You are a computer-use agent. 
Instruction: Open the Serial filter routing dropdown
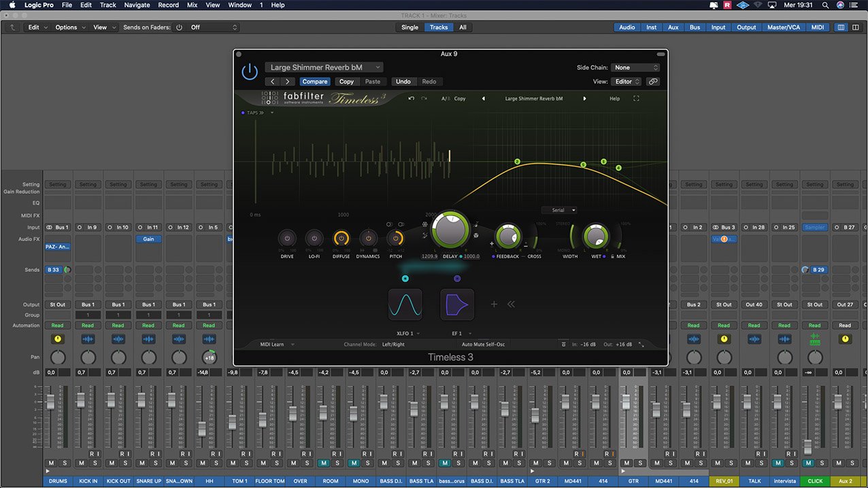pyautogui.click(x=559, y=210)
